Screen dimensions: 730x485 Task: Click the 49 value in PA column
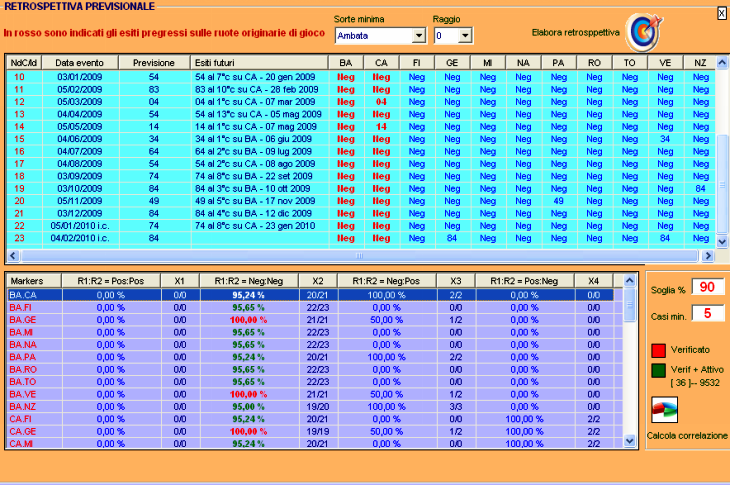(x=559, y=201)
